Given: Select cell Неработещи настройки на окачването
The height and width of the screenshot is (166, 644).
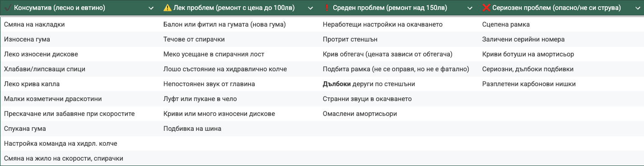Looking at the screenshot, I should [x=399, y=24].
